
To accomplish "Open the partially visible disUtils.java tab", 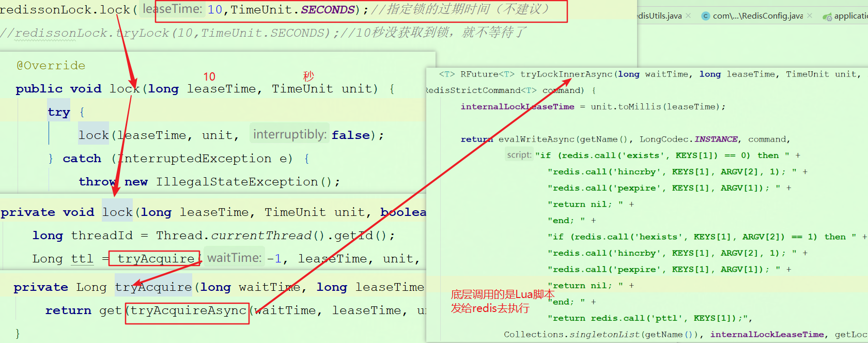I will click(660, 16).
